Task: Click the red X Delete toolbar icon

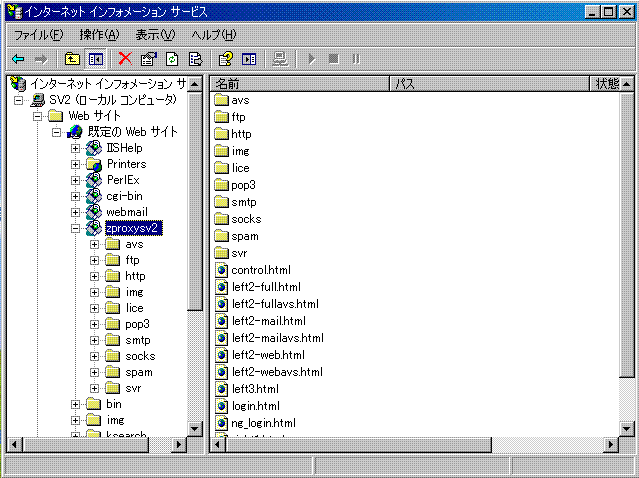Action: coord(125,59)
